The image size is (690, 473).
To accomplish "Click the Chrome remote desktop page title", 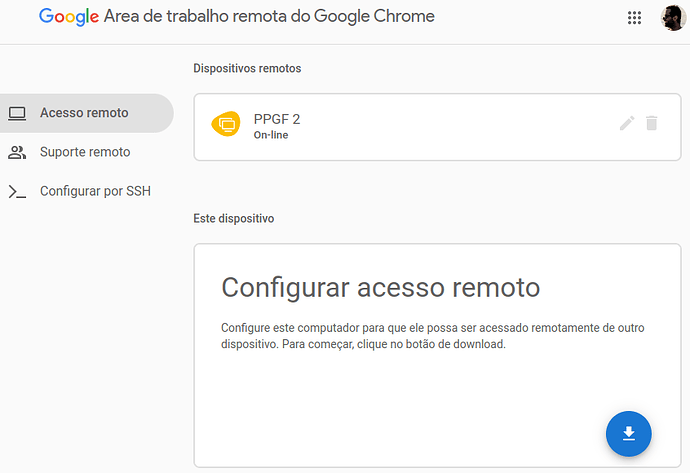I will point(269,17).
